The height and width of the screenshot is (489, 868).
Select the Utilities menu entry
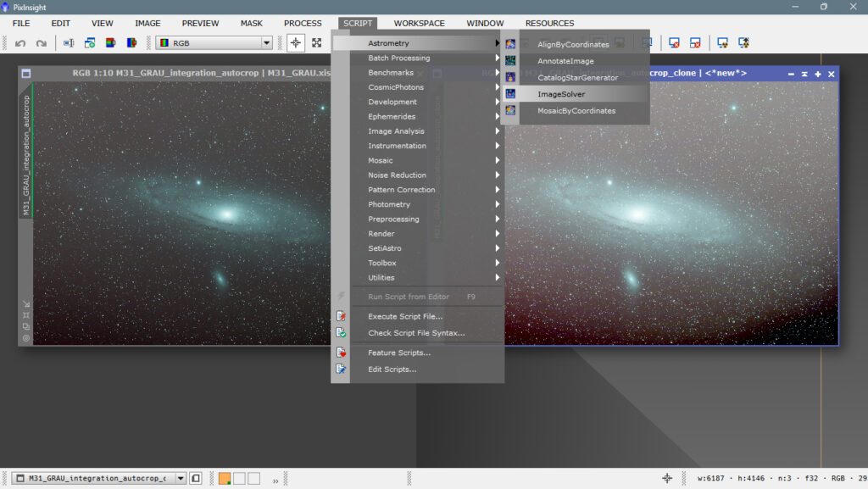coord(419,278)
